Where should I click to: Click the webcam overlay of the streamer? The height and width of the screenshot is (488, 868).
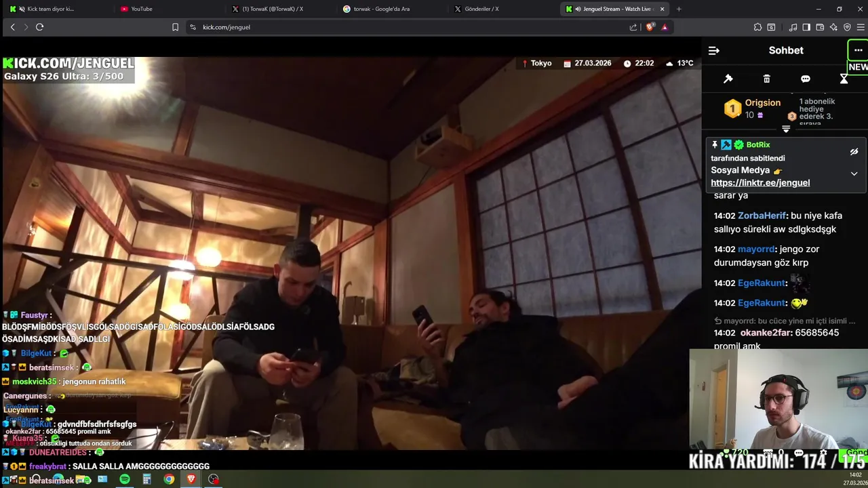(x=778, y=400)
